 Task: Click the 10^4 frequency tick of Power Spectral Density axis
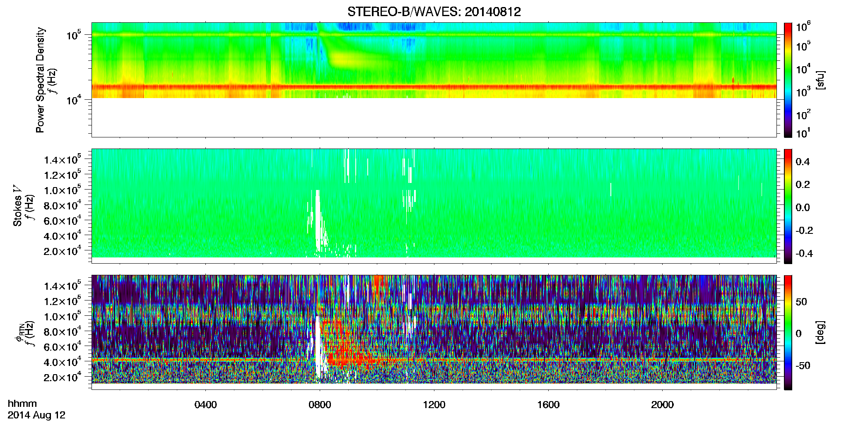coord(74,99)
